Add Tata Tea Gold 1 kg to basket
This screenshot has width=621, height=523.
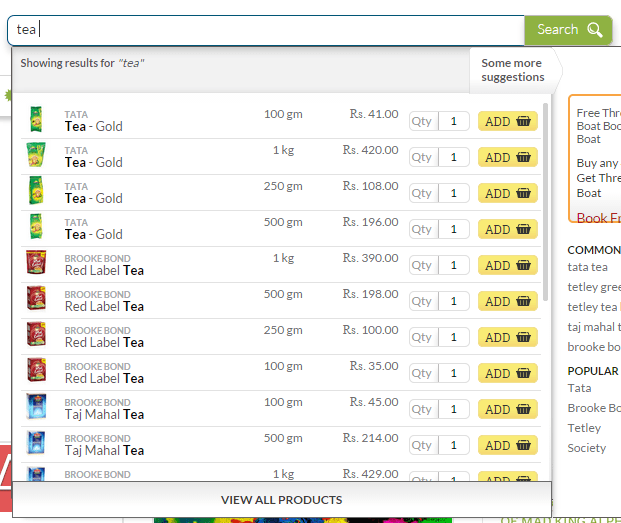click(507, 157)
